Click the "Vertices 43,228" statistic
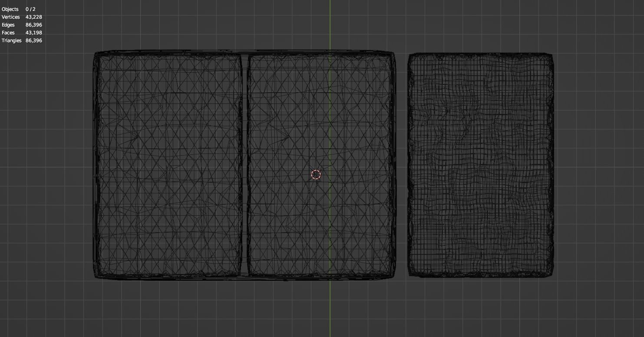The height and width of the screenshot is (337, 644). pyautogui.click(x=22, y=17)
